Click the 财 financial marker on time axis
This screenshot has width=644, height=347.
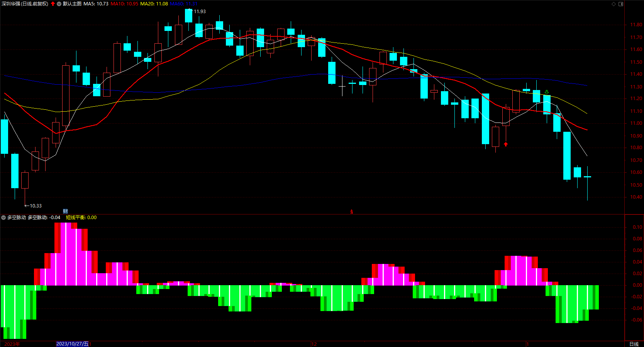coord(65,211)
